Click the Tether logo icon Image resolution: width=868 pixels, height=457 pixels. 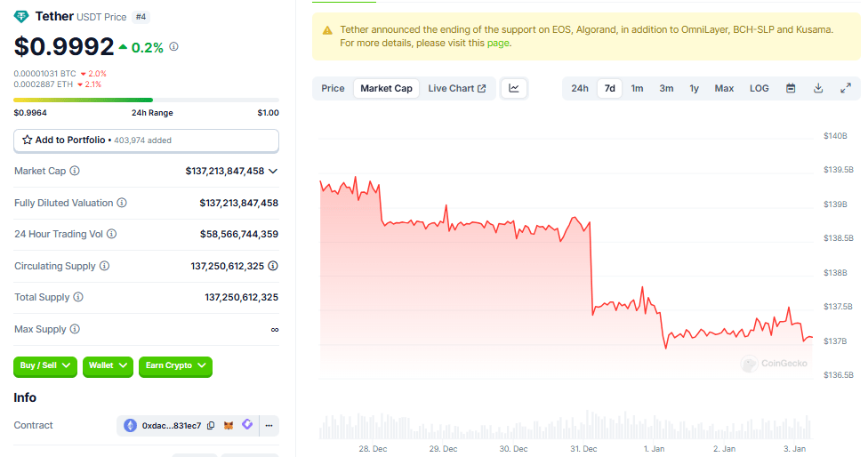pos(21,17)
